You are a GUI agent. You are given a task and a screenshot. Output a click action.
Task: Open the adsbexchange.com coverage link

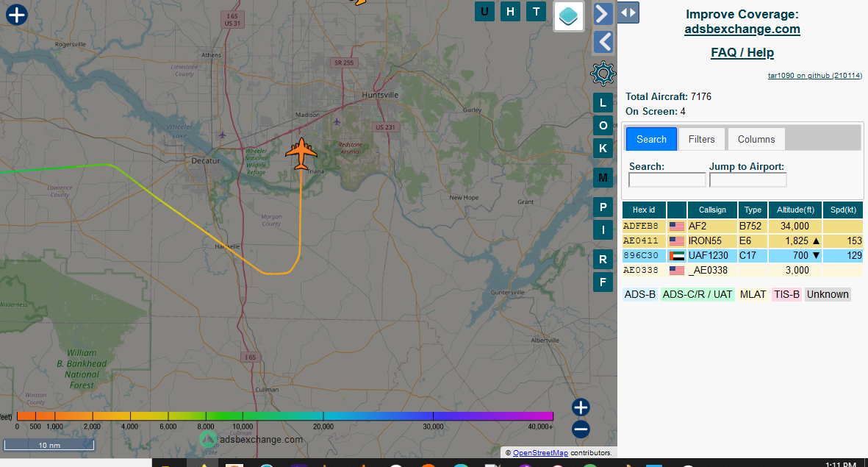click(742, 29)
